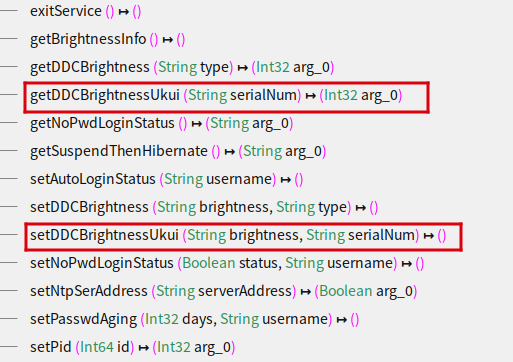Click the serverAddress argument of setNtpSerAddress

[245, 291]
